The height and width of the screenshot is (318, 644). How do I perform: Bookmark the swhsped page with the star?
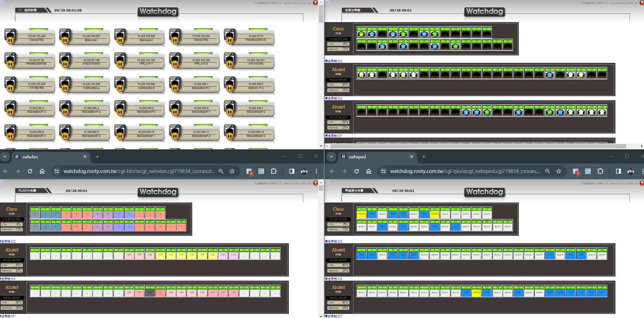(559, 171)
